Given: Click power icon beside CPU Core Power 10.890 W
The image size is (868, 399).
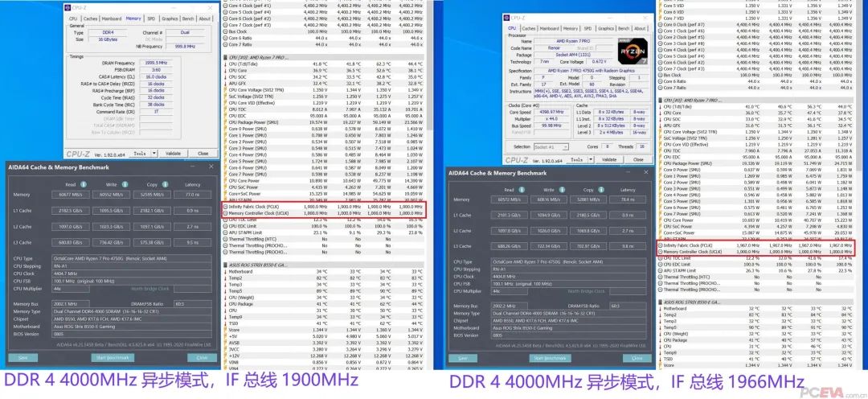Looking at the screenshot, I should tap(225, 181).
